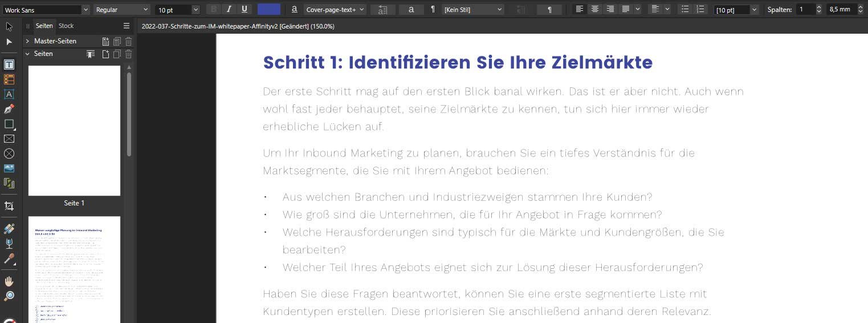Open the Seiten panel hamburger menu
Viewport: 868px width, 323px height.
click(127, 26)
